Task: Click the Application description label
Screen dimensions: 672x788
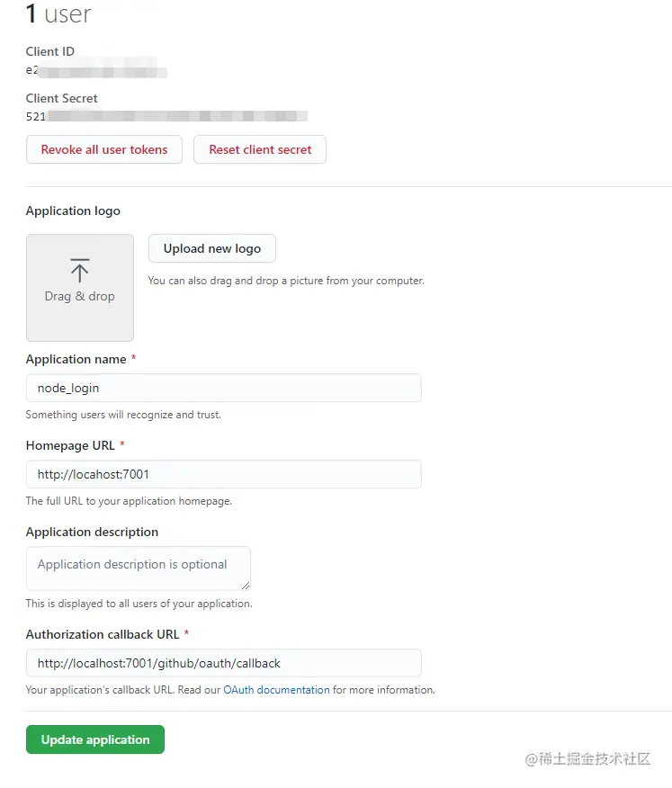Action: pos(92,533)
